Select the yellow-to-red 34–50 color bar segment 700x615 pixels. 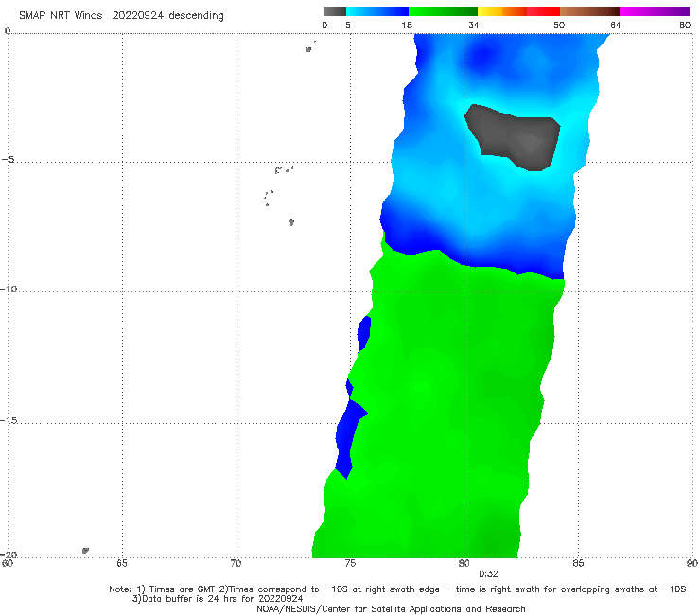pyautogui.click(x=518, y=11)
